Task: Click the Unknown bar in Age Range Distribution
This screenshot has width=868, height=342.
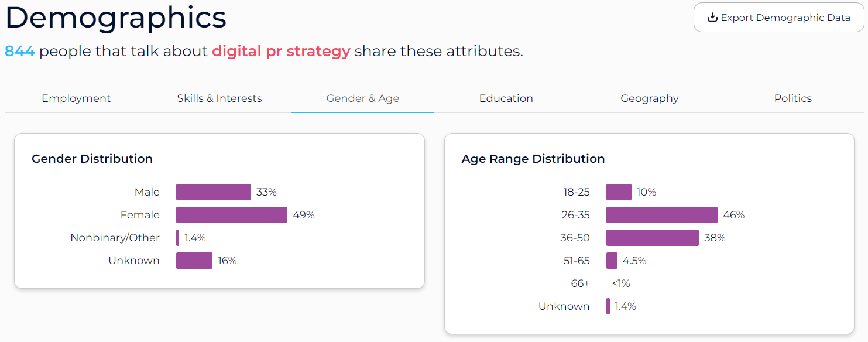Action: click(x=608, y=306)
